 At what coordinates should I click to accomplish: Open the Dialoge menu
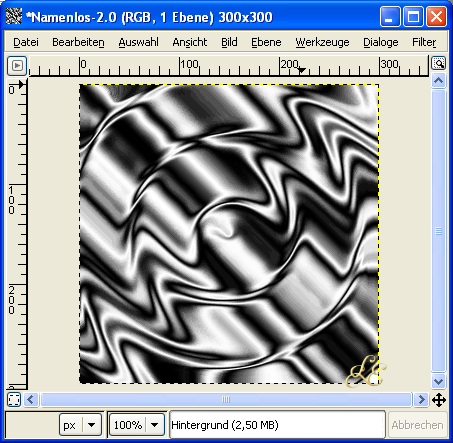[x=381, y=42]
